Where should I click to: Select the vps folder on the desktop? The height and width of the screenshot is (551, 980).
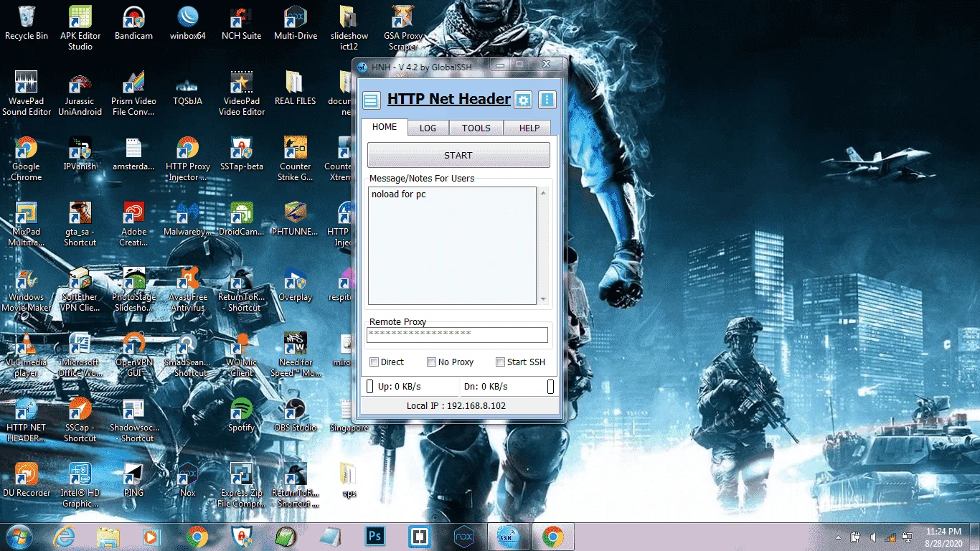click(x=349, y=479)
